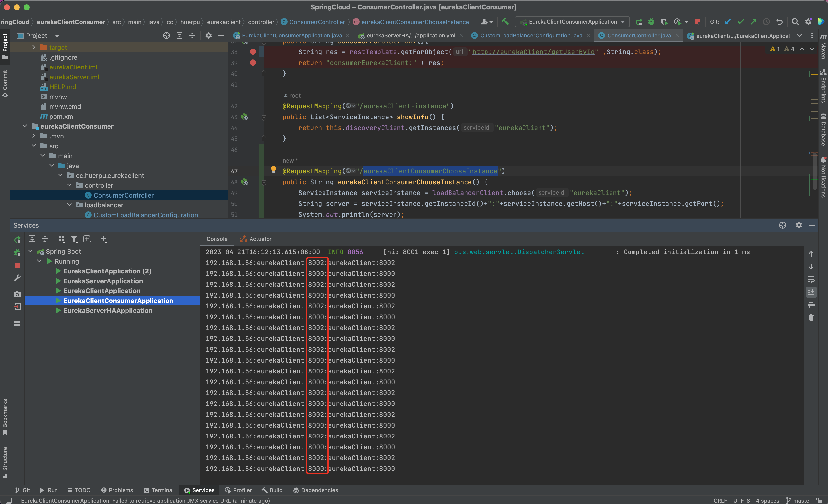
Task: Select pom.xml in Project tree
Action: [62, 117]
